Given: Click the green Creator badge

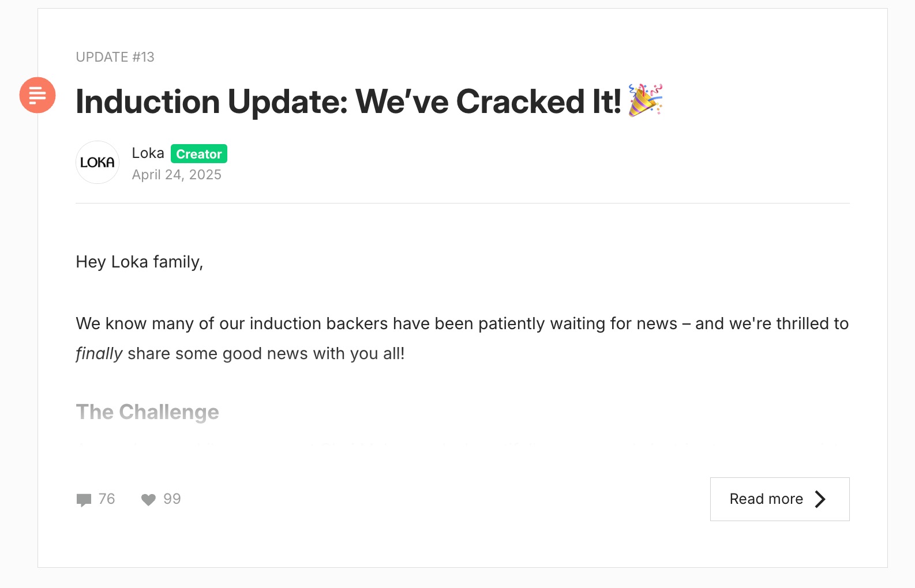Looking at the screenshot, I should [x=199, y=154].
